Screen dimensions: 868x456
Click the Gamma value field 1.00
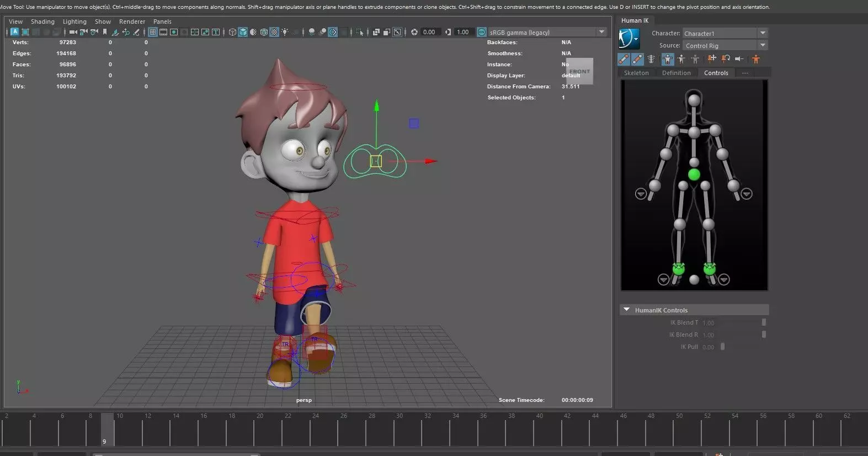tap(464, 32)
